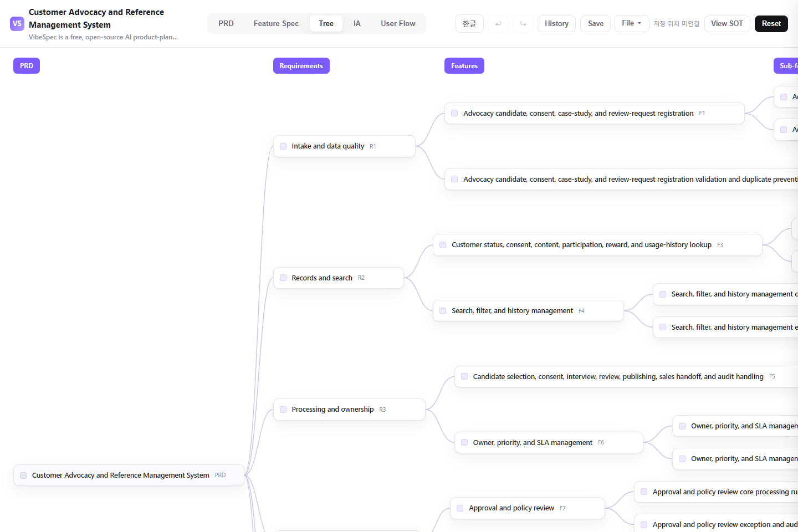
Task: Select the Tree tab
Action: click(326, 24)
